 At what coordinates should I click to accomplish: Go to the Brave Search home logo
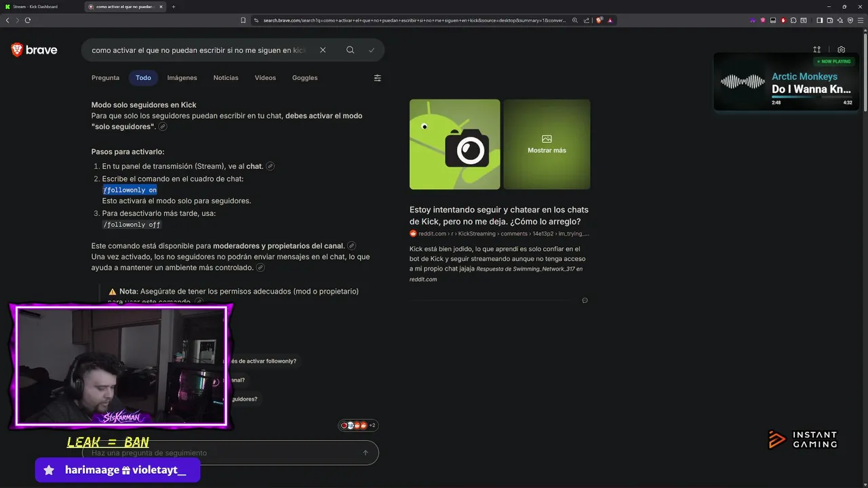pyautogui.click(x=34, y=49)
